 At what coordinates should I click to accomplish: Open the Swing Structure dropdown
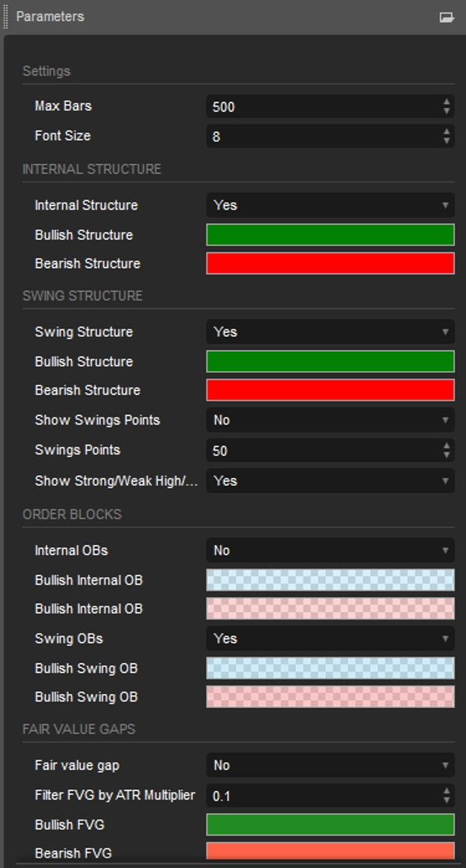[x=329, y=332]
